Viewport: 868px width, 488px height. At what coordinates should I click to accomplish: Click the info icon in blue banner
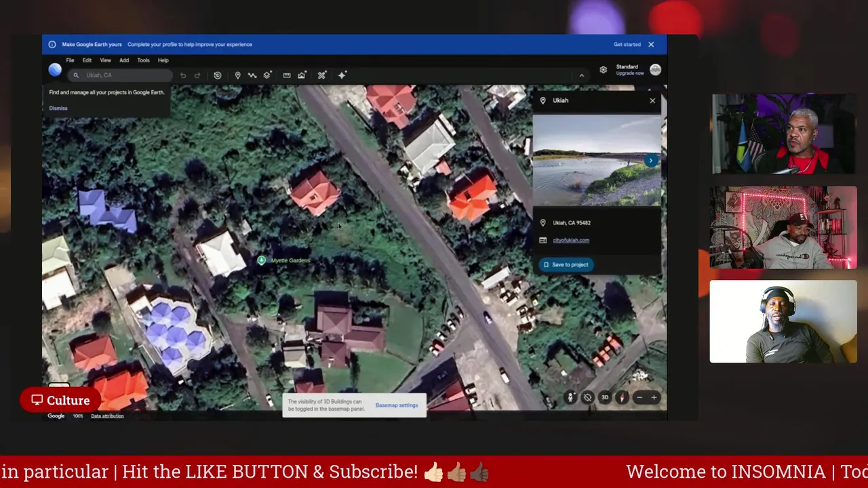tap(52, 45)
